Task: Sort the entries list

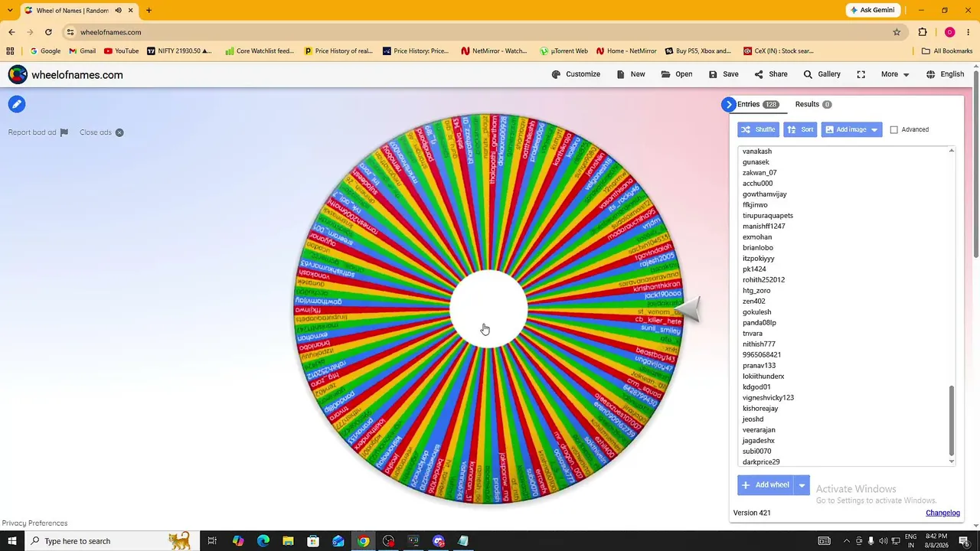Action: point(800,129)
